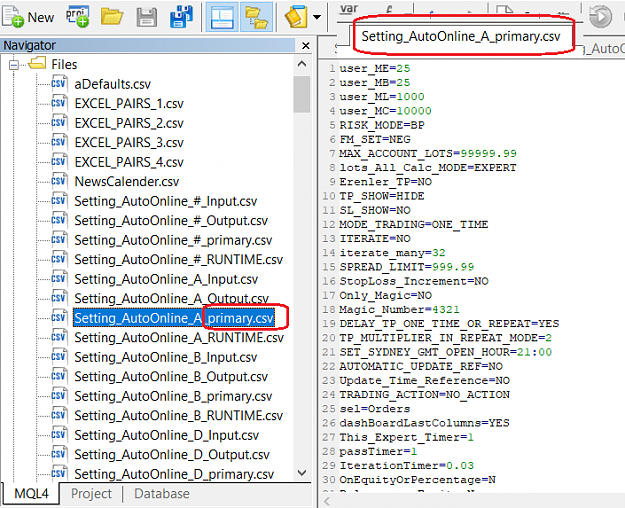Select EXCEL_PAIRS_4.csv file
The height and width of the screenshot is (508, 625).
point(129,162)
